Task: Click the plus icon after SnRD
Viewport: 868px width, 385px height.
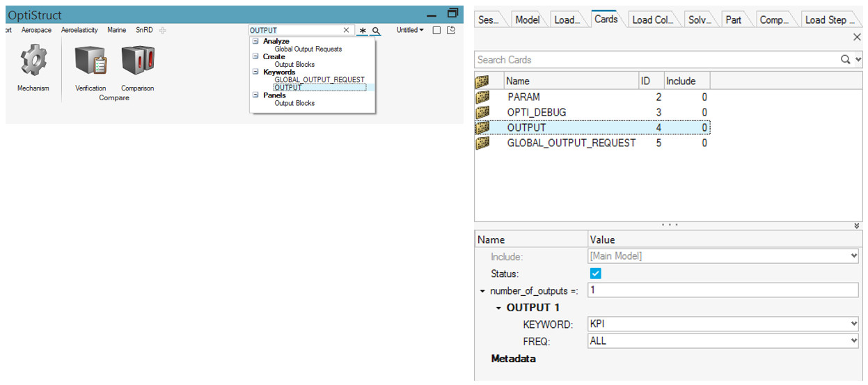Action: click(x=162, y=31)
